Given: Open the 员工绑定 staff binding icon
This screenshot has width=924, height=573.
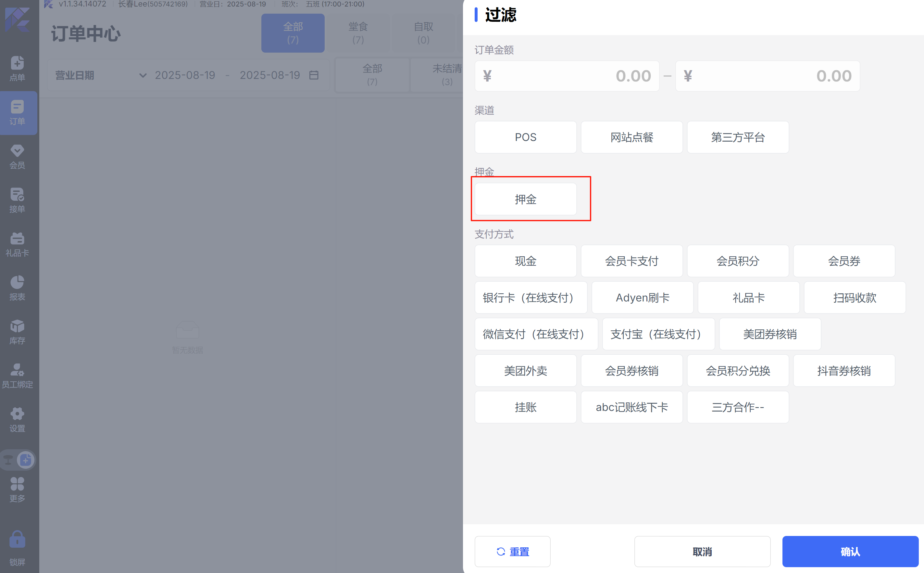Looking at the screenshot, I should tap(17, 376).
